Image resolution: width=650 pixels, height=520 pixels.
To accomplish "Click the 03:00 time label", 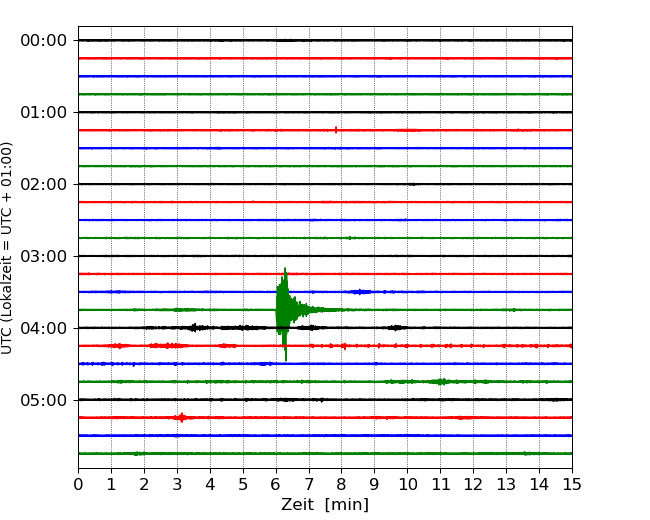I will click(44, 256).
